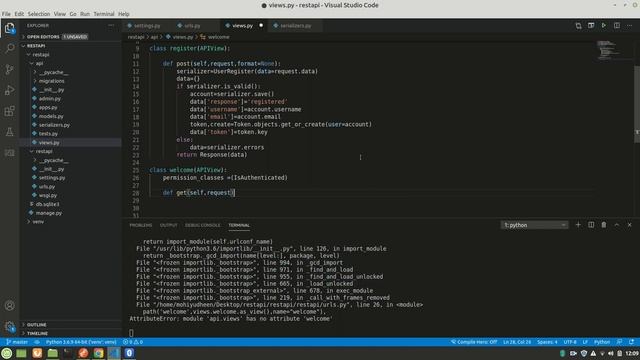Close the terminal panel
640x360 pixels.
(x=629, y=225)
